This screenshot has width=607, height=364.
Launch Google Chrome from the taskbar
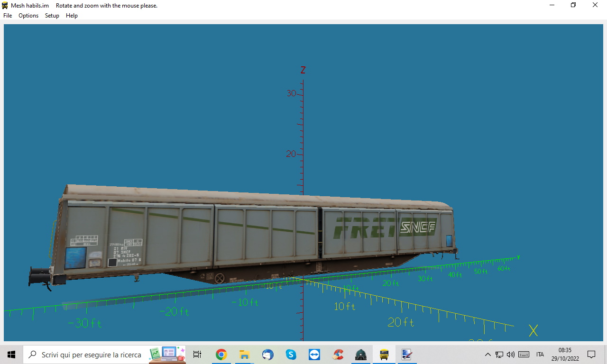(x=221, y=355)
